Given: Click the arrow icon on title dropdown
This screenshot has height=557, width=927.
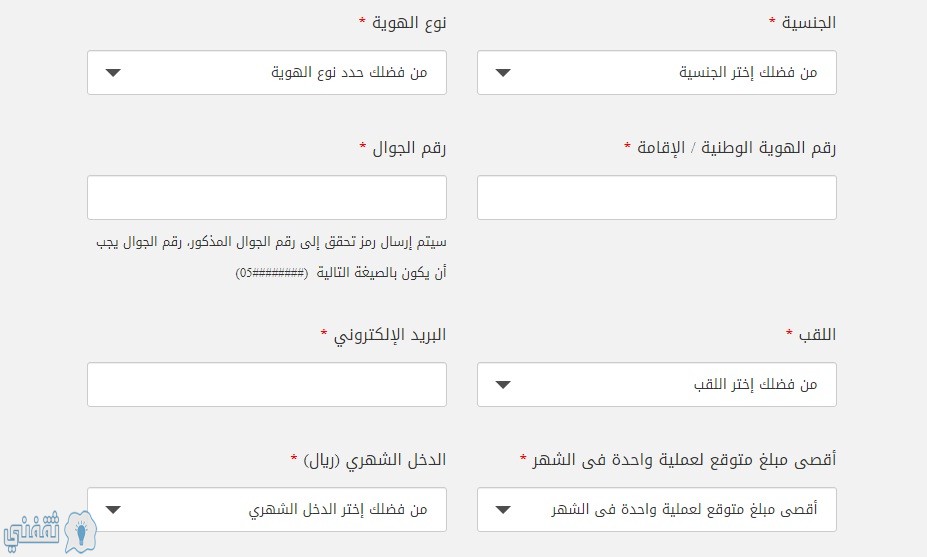Looking at the screenshot, I should [x=503, y=385].
